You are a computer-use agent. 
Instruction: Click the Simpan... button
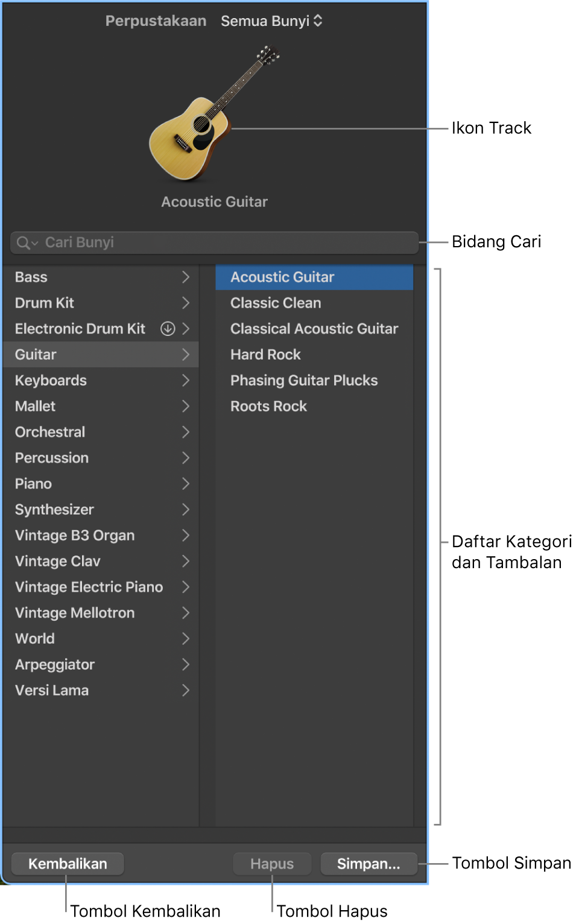click(x=369, y=864)
